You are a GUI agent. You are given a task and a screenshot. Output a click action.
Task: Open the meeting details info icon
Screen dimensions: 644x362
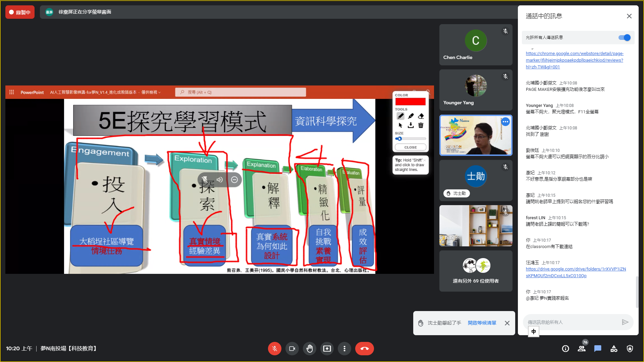pos(566,349)
